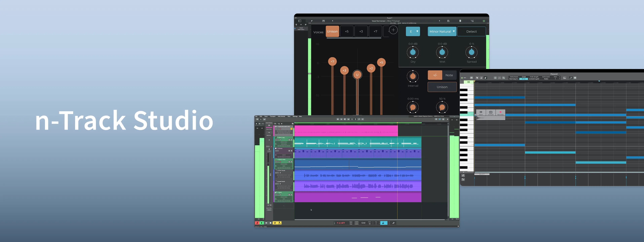Go to next preset with the right chevron
This screenshot has height=242, width=644.
tap(440, 21)
